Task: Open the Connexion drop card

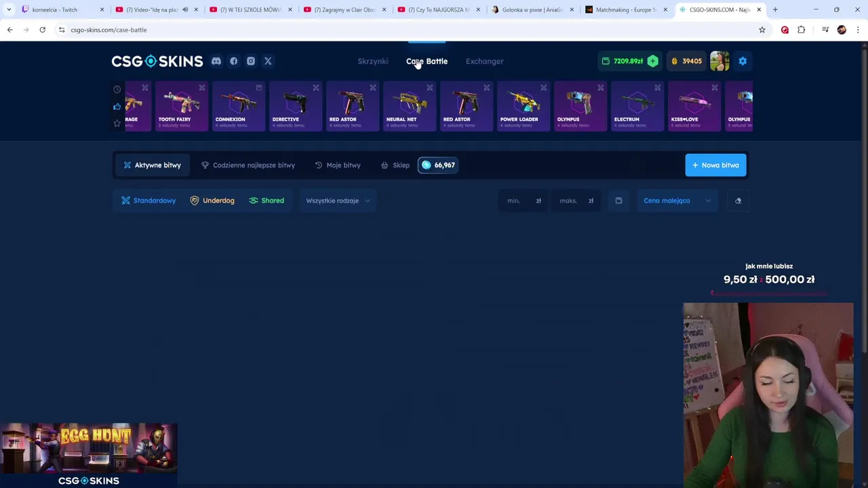Action: (237, 106)
